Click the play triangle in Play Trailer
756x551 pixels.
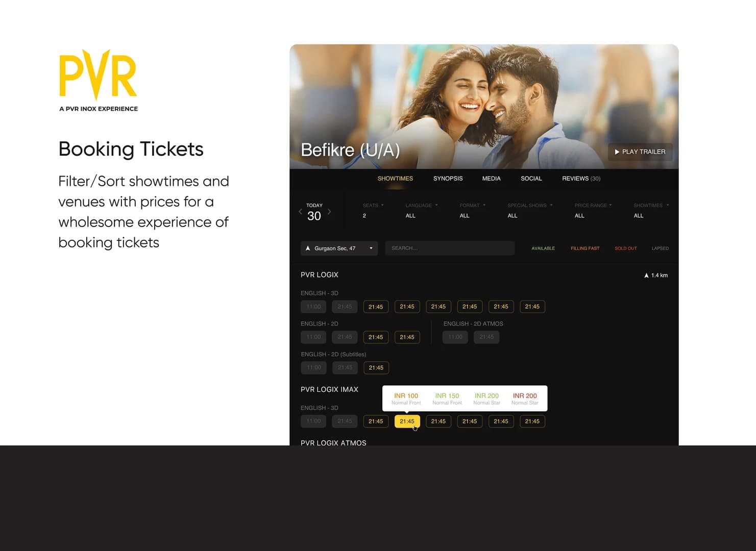(617, 152)
